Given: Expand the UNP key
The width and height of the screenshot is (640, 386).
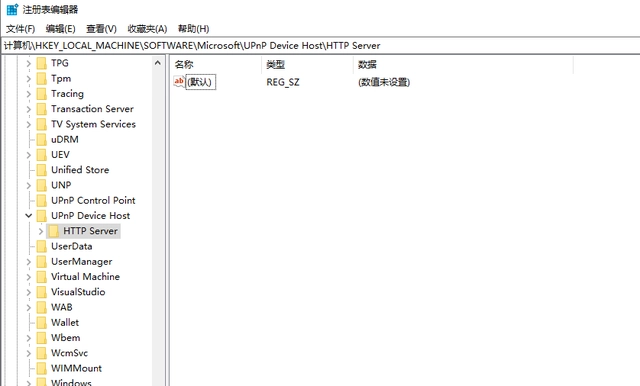Looking at the screenshot, I should tap(29, 185).
